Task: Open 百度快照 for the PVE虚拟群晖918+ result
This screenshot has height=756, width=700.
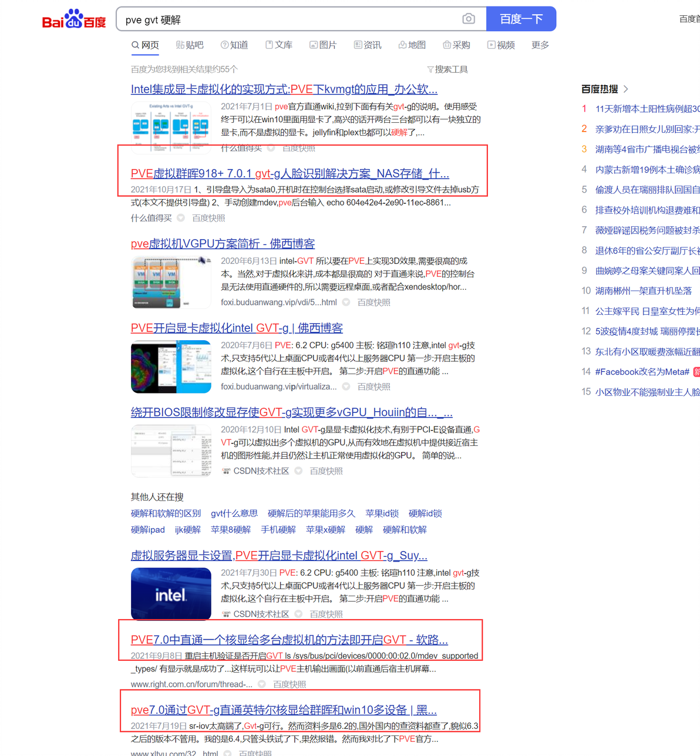Action: 208,218
